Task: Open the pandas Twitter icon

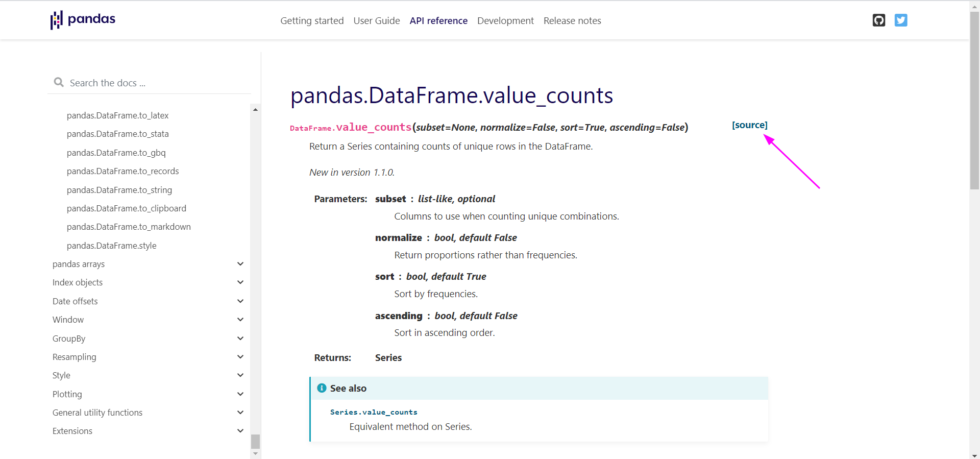Action: click(x=901, y=20)
